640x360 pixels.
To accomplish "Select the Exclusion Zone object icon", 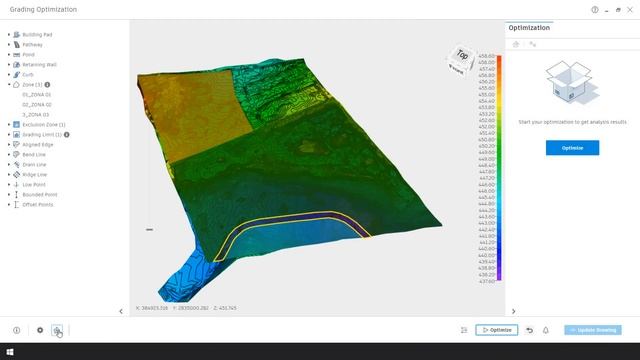I will click(x=17, y=124).
